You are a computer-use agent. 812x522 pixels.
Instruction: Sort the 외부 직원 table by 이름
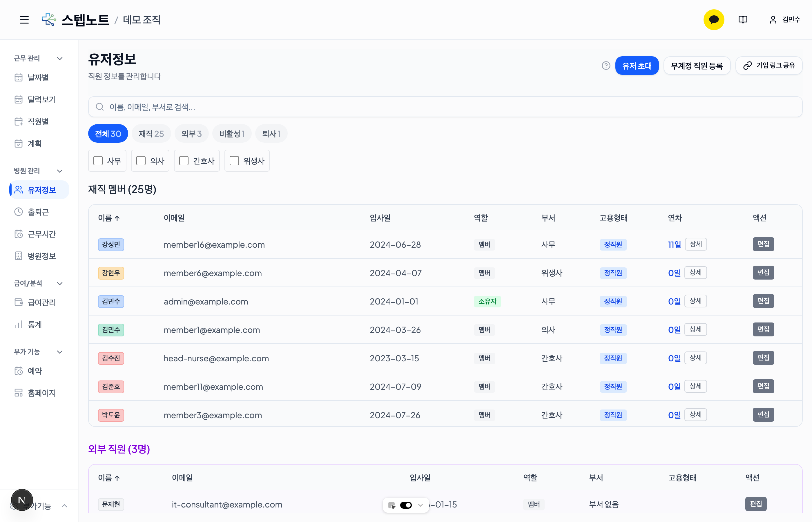(109, 478)
